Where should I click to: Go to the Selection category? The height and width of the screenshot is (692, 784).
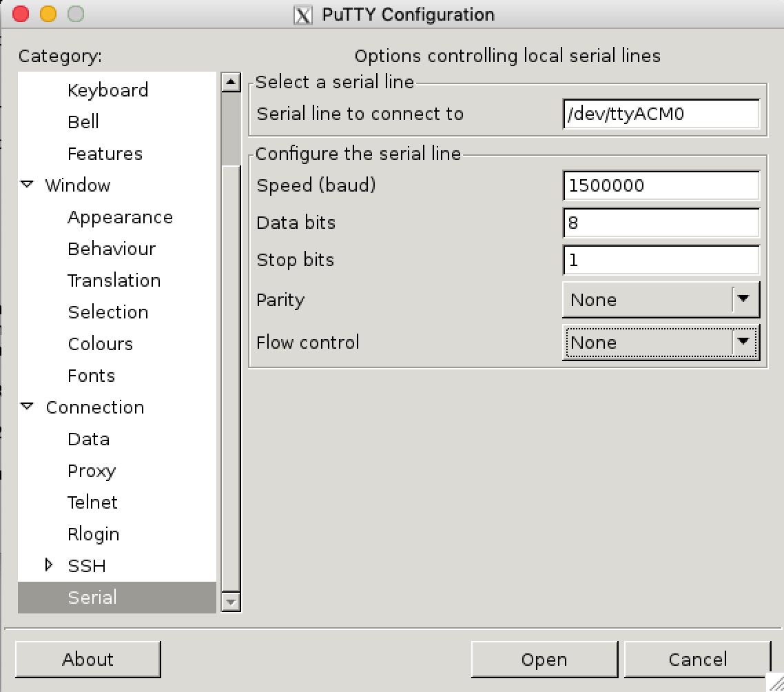point(108,312)
